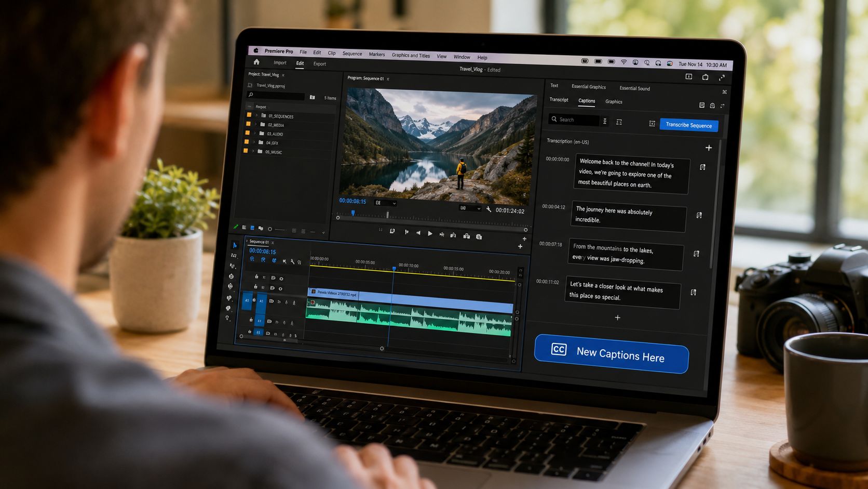Screen dimensions: 868x489
Task: Toggle eye visibility on top video track
Action: click(x=281, y=279)
